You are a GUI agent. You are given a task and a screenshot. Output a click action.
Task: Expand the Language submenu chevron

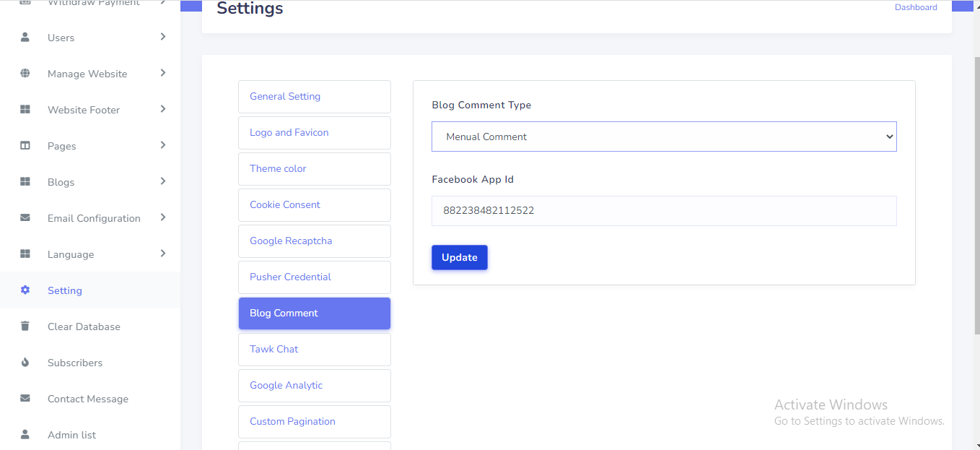(163, 254)
